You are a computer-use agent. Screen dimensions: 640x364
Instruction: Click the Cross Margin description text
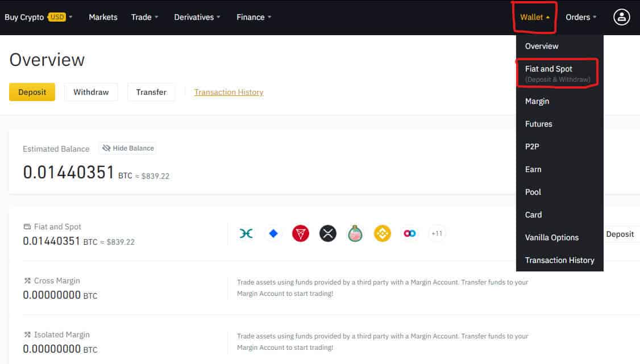click(x=383, y=288)
